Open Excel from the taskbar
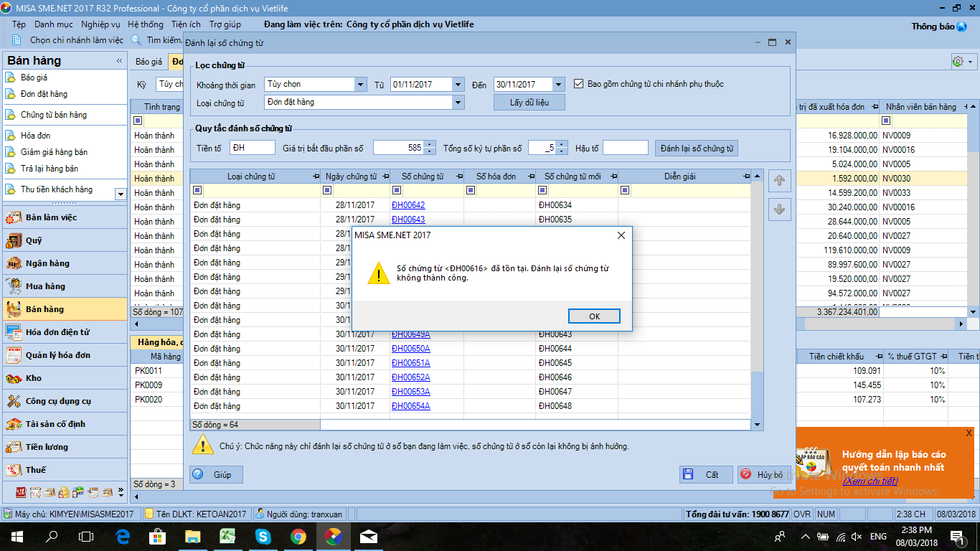Image resolution: width=980 pixels, height=551 pixels. [x=227, y=536]
